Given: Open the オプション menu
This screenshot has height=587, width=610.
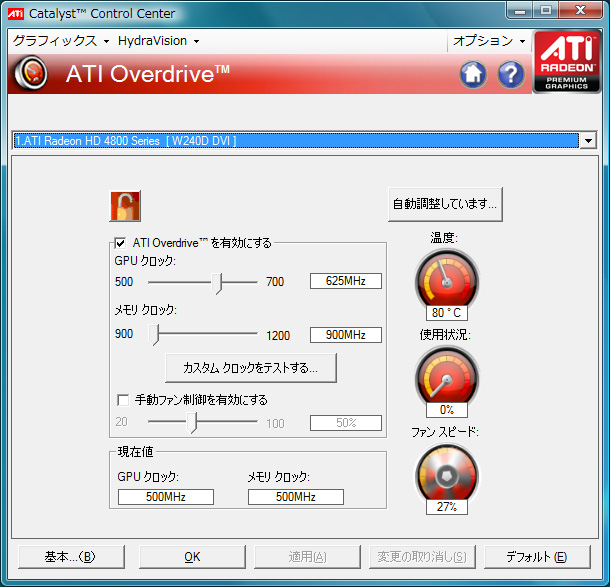Looking at the screenshot, I should pos(489,41).
